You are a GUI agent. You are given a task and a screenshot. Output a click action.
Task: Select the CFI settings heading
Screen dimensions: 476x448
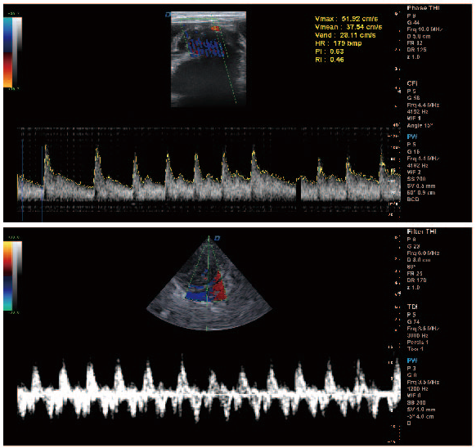click(412, 83)
